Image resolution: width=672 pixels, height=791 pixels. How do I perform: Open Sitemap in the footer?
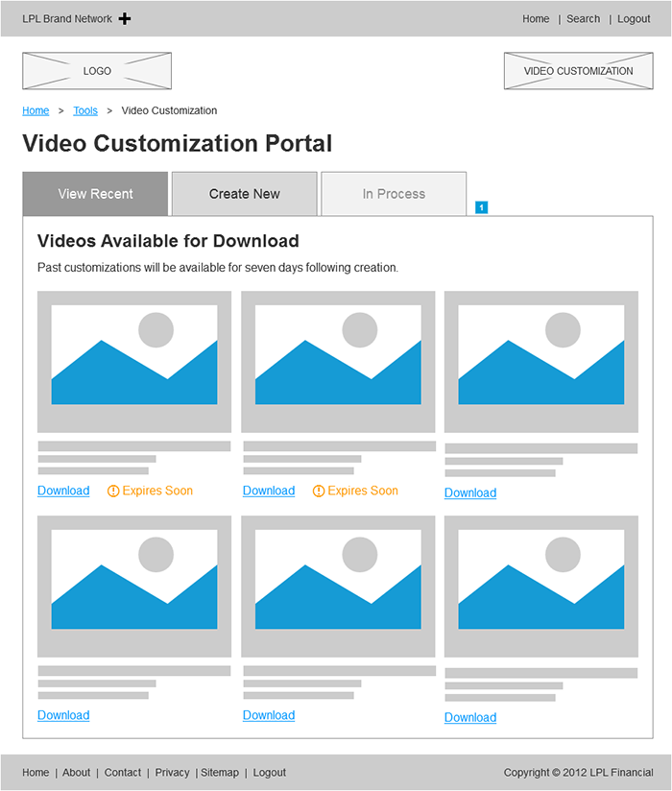(x=220, y=773)
